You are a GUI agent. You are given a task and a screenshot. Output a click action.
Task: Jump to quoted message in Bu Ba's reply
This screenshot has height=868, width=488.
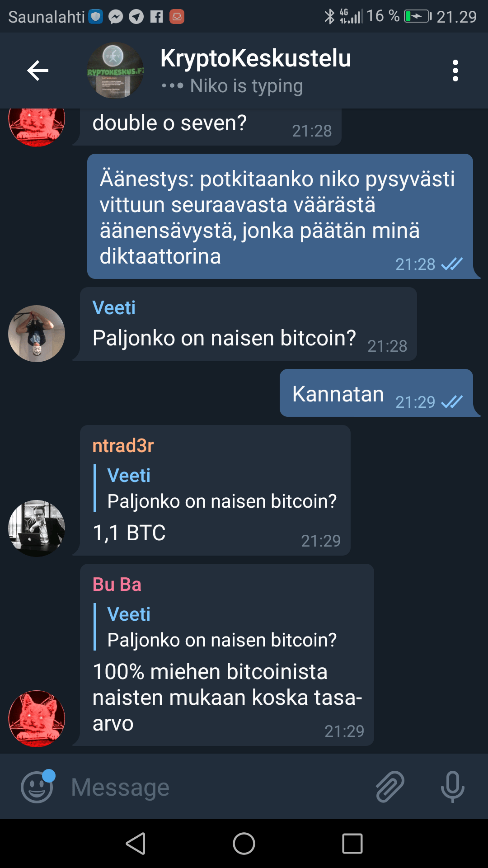(216, 627)
